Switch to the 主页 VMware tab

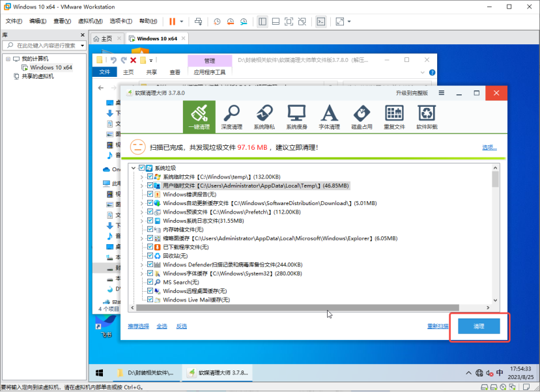coord(107,38)
